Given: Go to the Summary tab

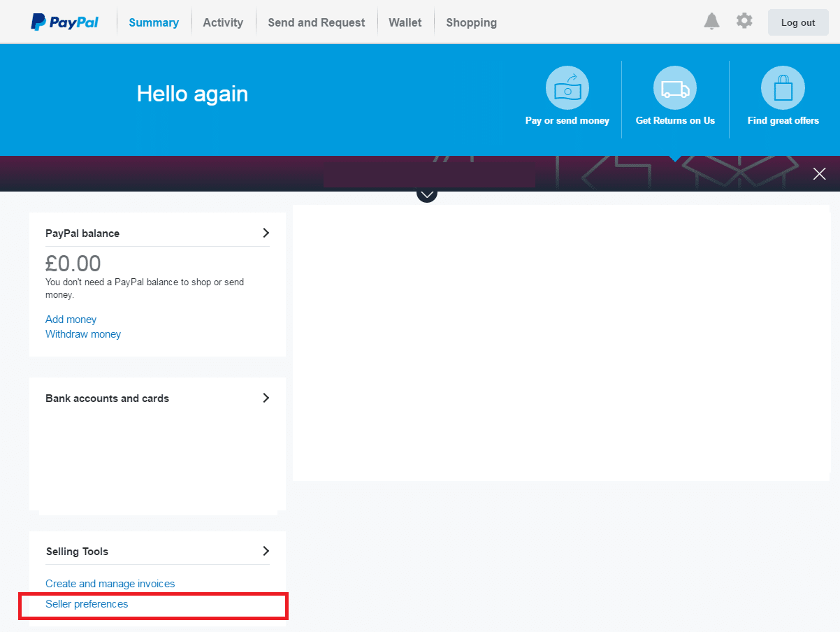Looking at the screenshot, I should [x=154, y=22].
